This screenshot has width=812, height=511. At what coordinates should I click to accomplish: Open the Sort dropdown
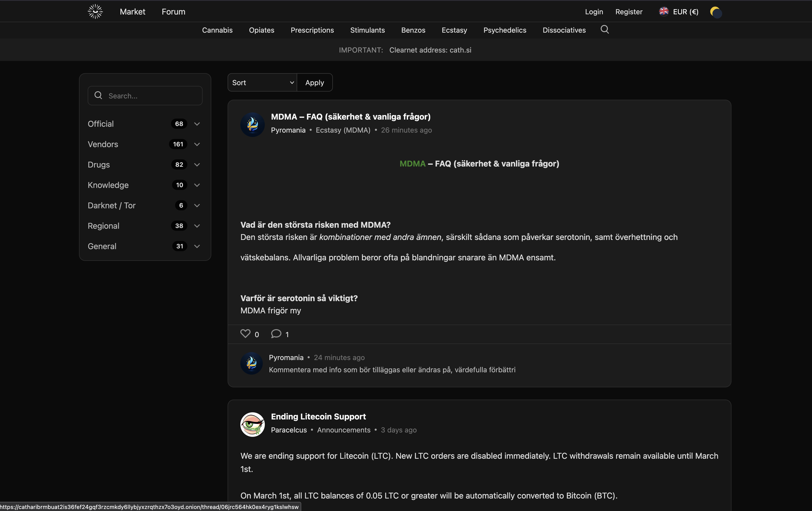[x=262, y=82]
